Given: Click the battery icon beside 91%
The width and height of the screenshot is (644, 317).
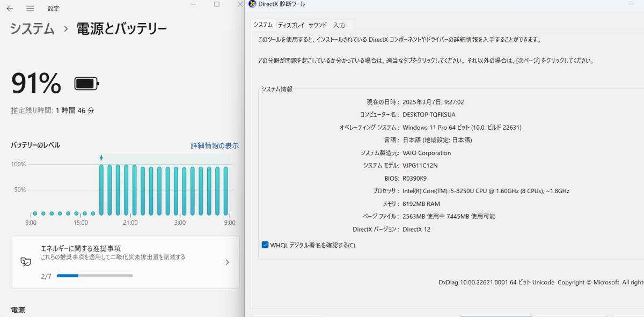Looking at the screenshot, I should [x=86, y=84].
